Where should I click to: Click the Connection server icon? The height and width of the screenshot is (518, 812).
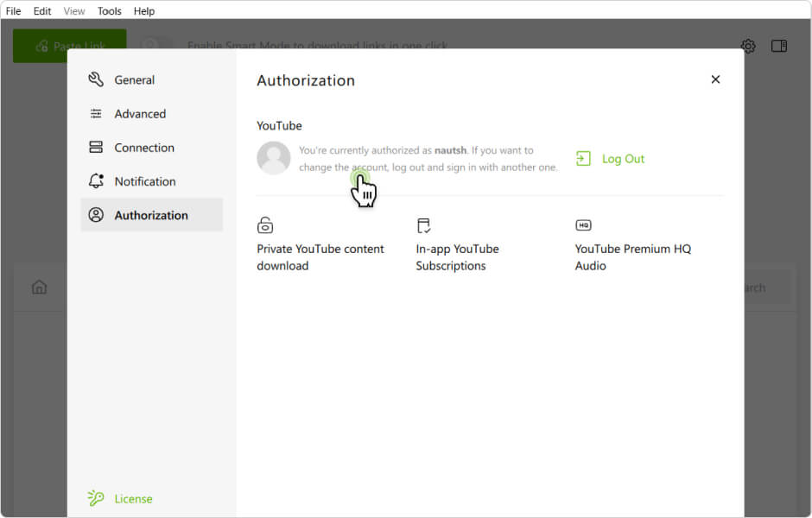[x=96, y=148]
